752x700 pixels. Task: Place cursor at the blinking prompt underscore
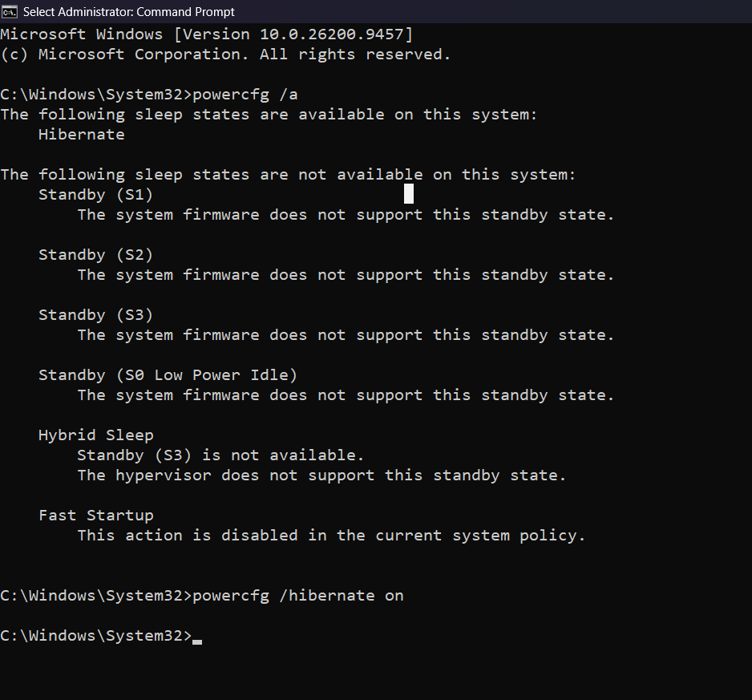click(x=197, y=641)
